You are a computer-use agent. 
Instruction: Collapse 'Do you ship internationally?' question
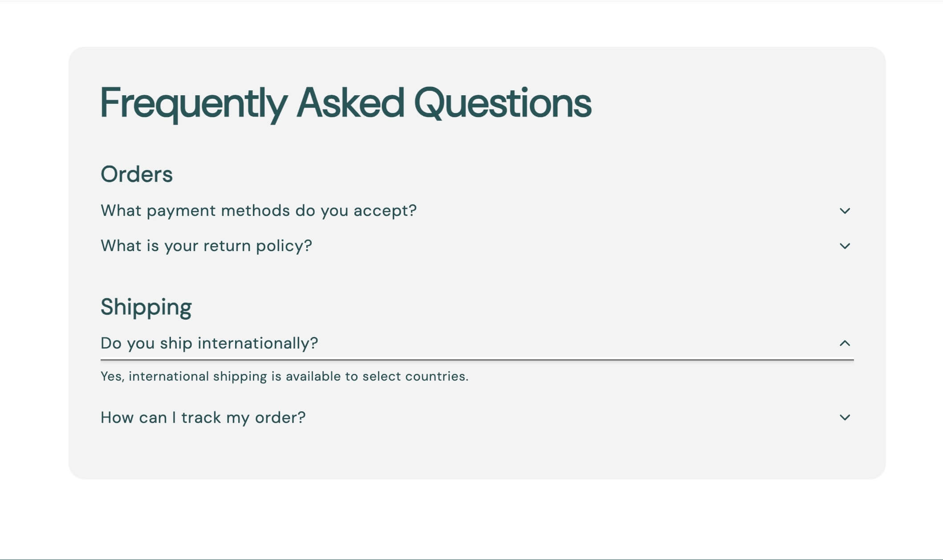coord(477,343)
